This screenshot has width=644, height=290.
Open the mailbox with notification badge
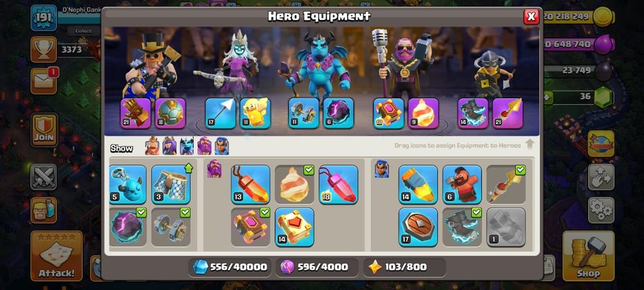coord(44,81)
